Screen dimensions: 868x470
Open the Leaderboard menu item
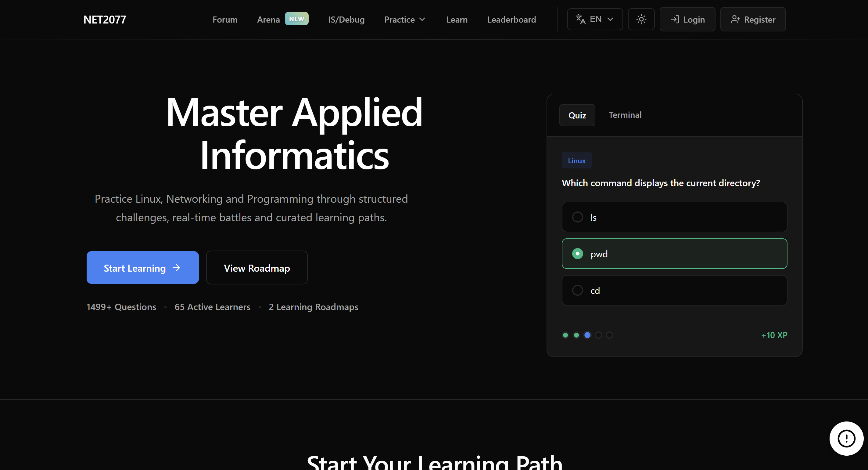(x=511, y=20)
